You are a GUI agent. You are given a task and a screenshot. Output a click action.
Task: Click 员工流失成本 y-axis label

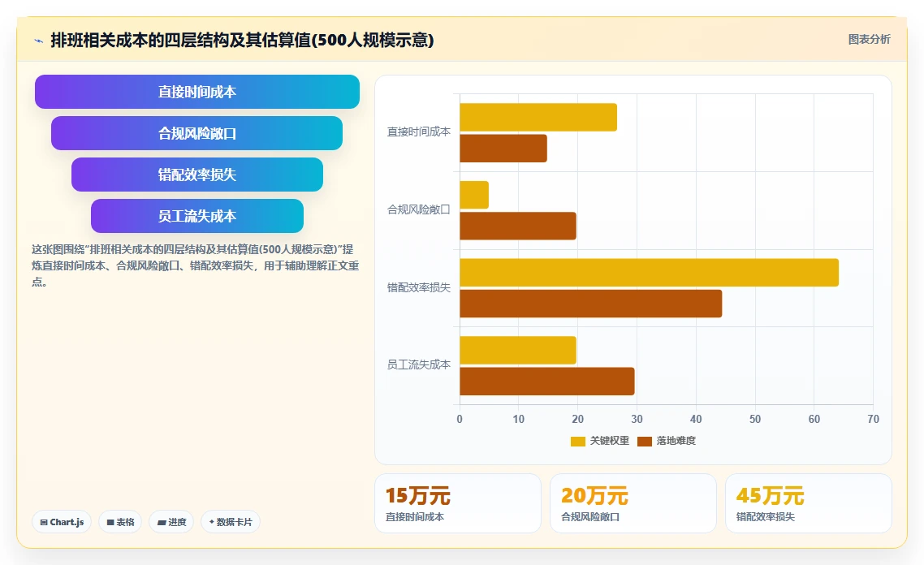(x=418, y=364)
